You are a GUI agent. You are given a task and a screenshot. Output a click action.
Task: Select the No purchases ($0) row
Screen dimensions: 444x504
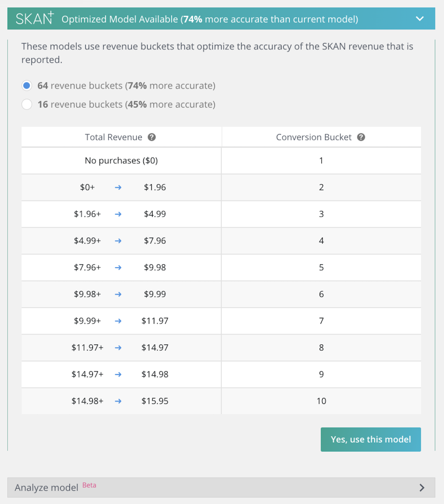tap(121, 160)
